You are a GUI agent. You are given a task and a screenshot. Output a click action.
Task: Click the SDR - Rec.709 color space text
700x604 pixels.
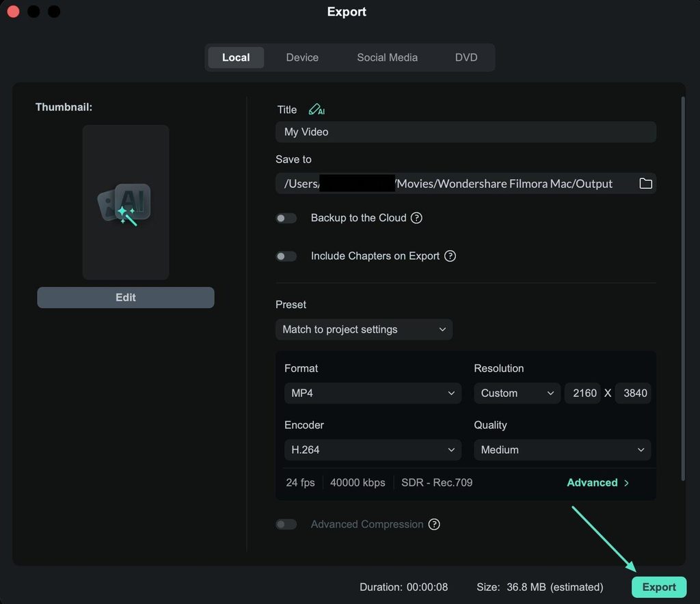click(437, 482)
